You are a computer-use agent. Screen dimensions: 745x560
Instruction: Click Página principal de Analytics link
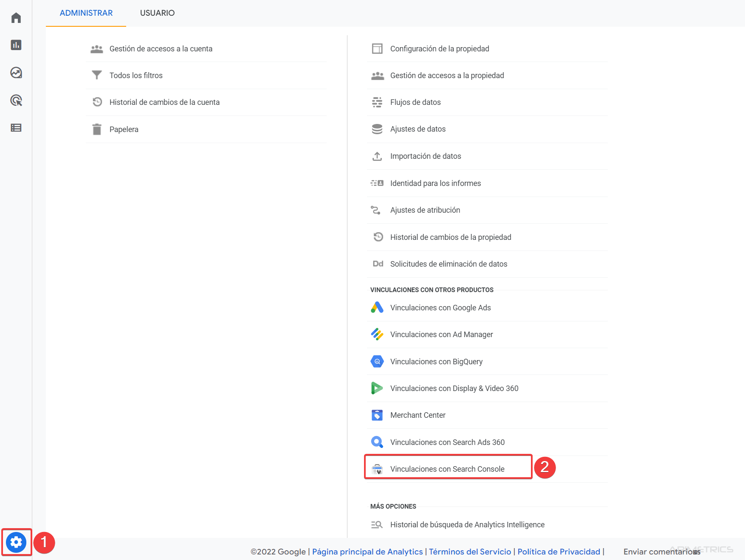pyautogui.click(x=367, y=552)
